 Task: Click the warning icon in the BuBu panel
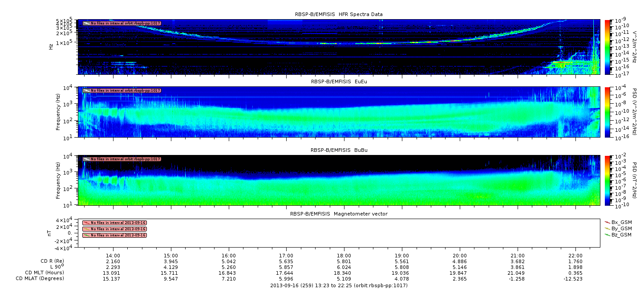86,159
